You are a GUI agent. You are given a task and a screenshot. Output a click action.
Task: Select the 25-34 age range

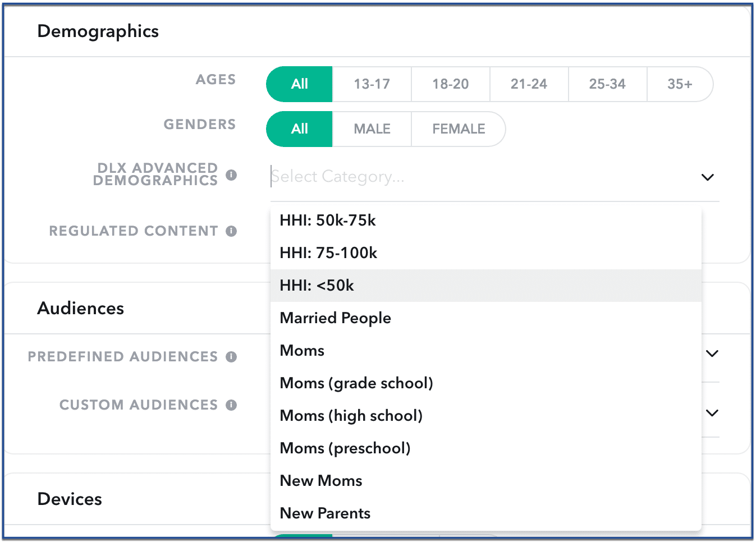(608, 84)
